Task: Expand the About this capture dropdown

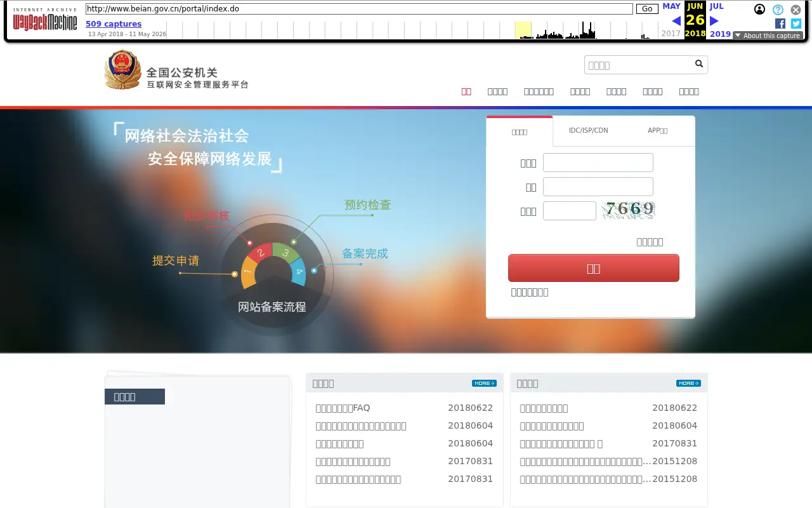Action: tap(768, 36)
